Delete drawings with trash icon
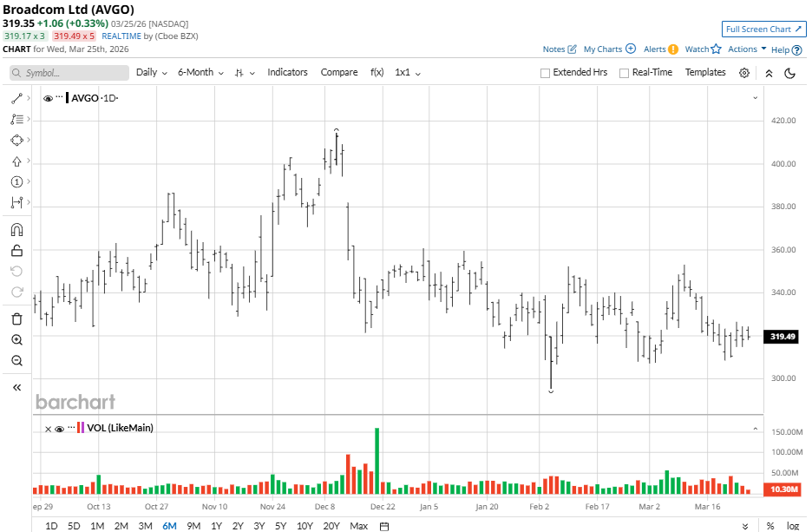The image size is (812, 532). pyautogui.click(x=16, y=319)
